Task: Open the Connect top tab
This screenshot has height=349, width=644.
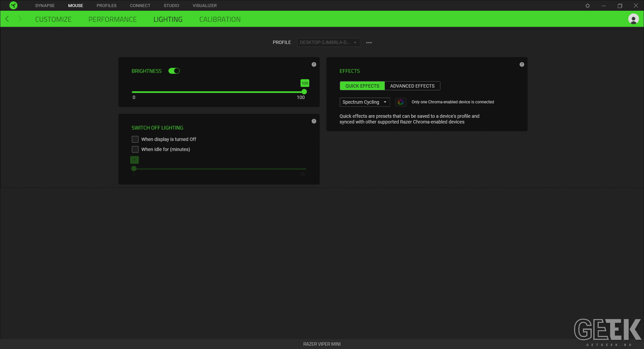Action: [140, 6]
